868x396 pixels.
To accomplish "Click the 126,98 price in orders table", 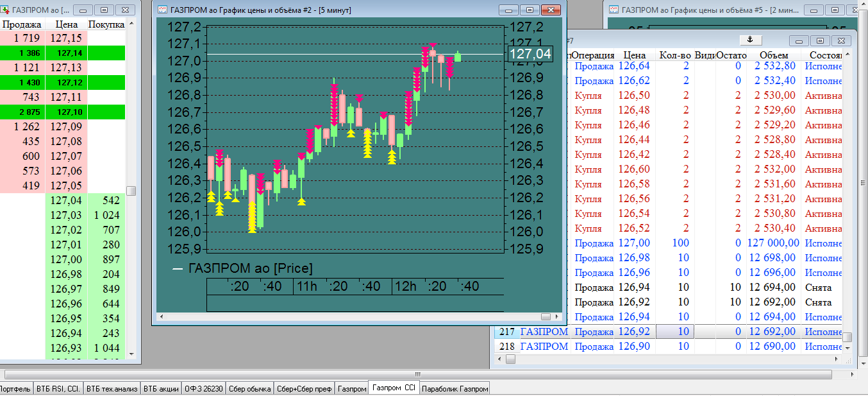I will (634, 258).
